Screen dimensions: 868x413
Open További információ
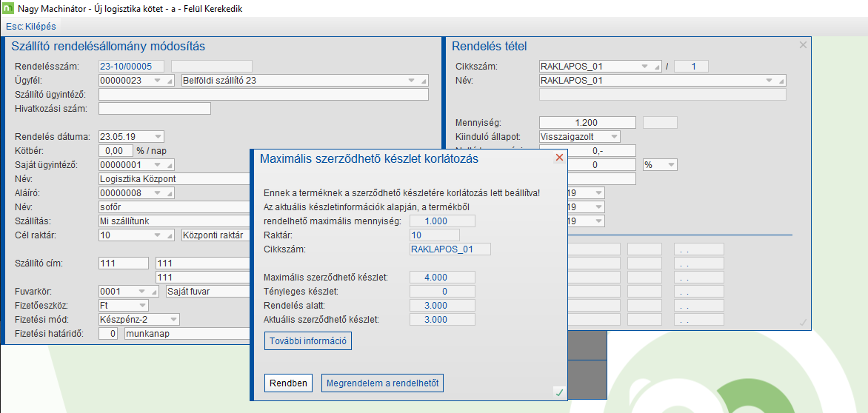coord(308,340)
